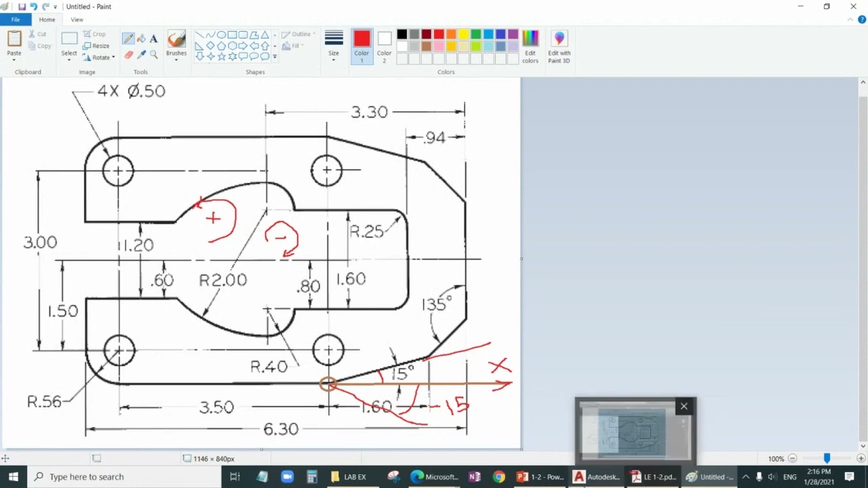Image resolution: width=868 pixels, height=488 pixels.
Task: Activate the Color 1 selector
Action: (361, 46)
